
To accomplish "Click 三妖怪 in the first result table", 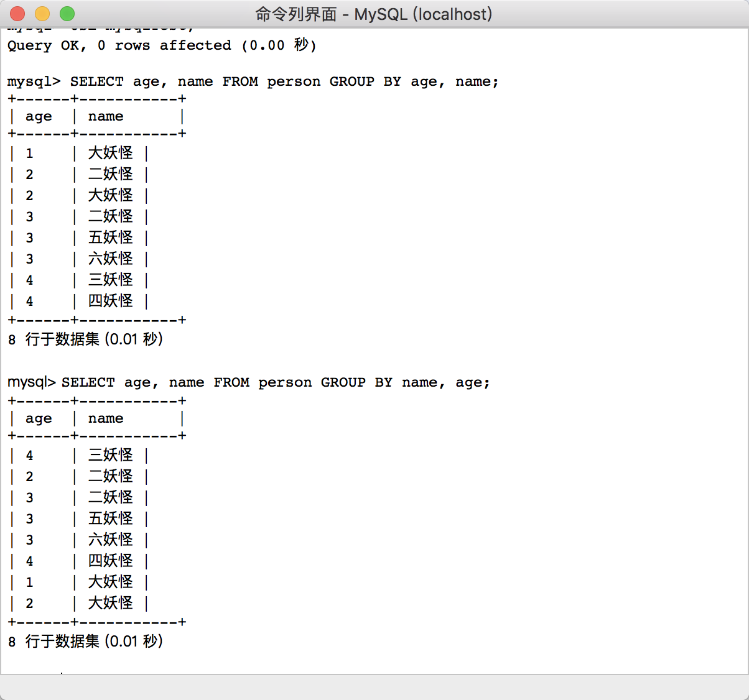I will [x=111, y=280].
